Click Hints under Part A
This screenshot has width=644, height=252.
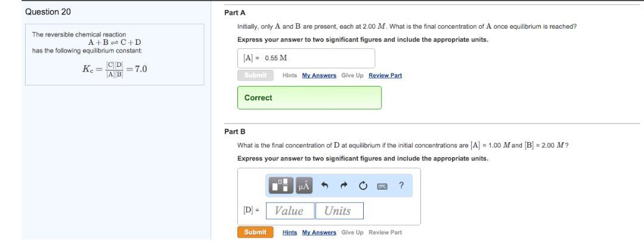(x=290, y=75)
